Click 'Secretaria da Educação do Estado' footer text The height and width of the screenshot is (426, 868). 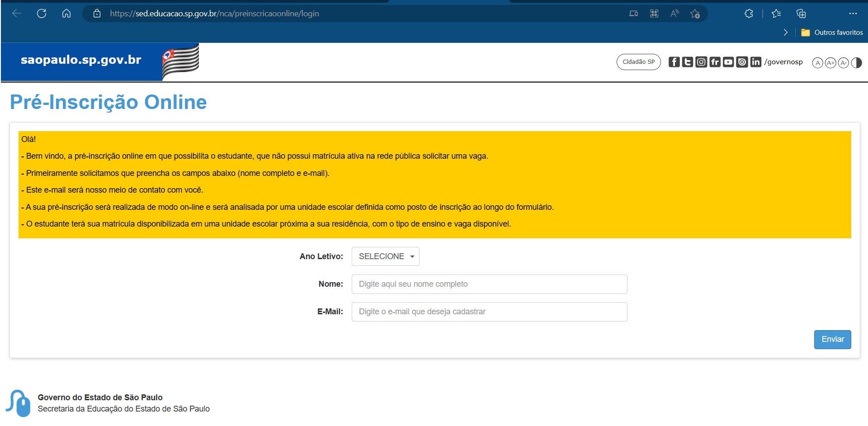[123, 409]
